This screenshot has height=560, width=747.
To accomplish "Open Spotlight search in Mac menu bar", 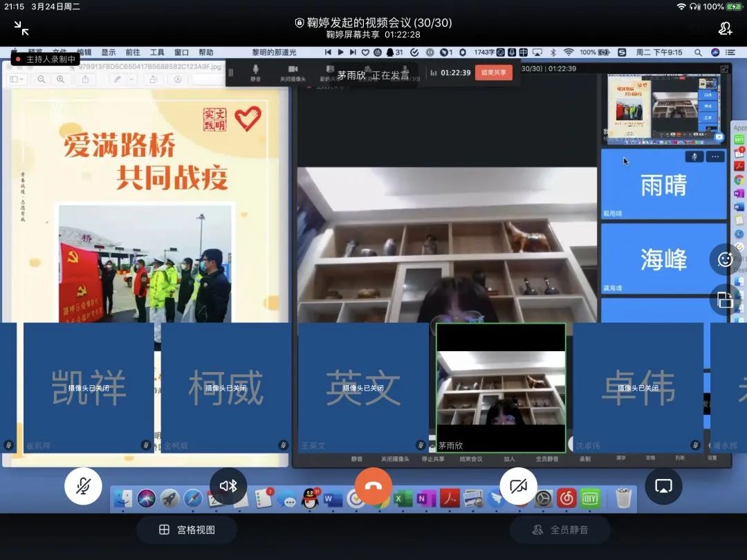I will click(698, 53).
